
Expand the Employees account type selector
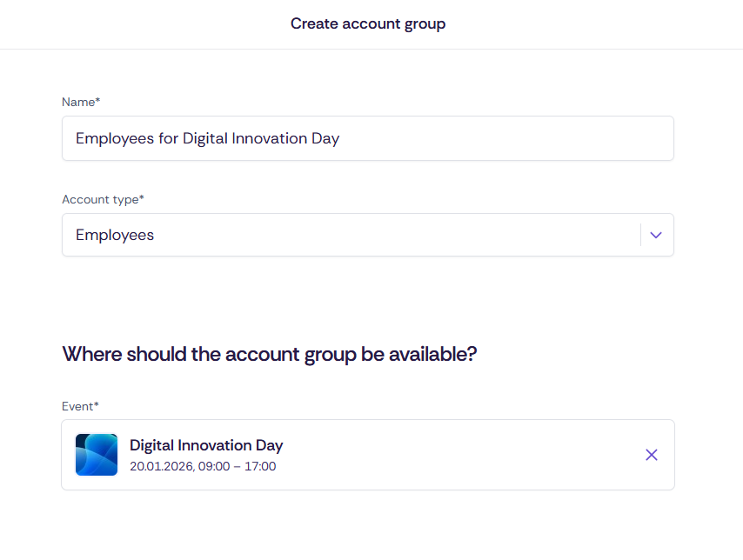[x=655, y=235]
